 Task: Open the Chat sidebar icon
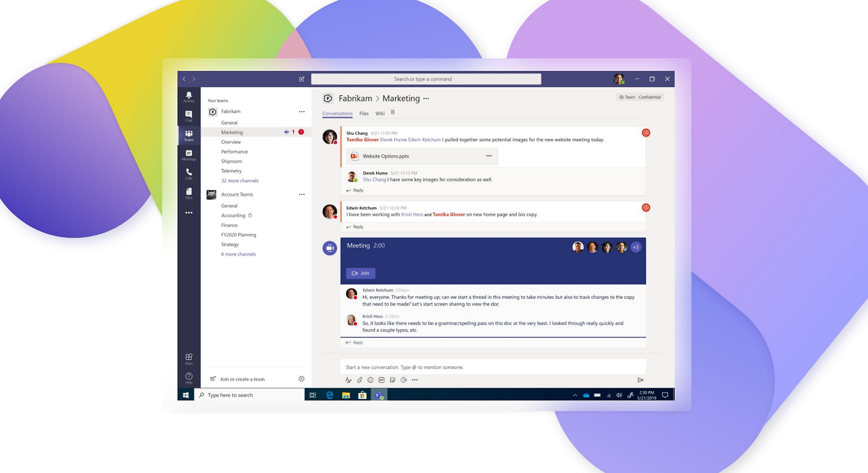point(189,116)
